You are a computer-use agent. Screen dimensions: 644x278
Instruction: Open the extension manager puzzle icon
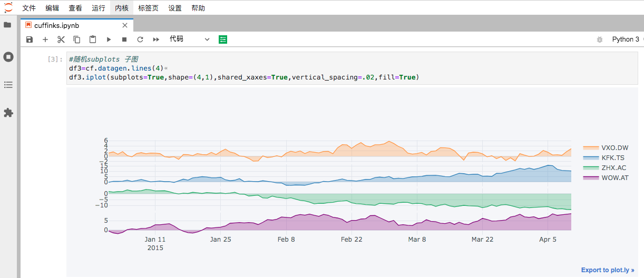tap(8, 113)
